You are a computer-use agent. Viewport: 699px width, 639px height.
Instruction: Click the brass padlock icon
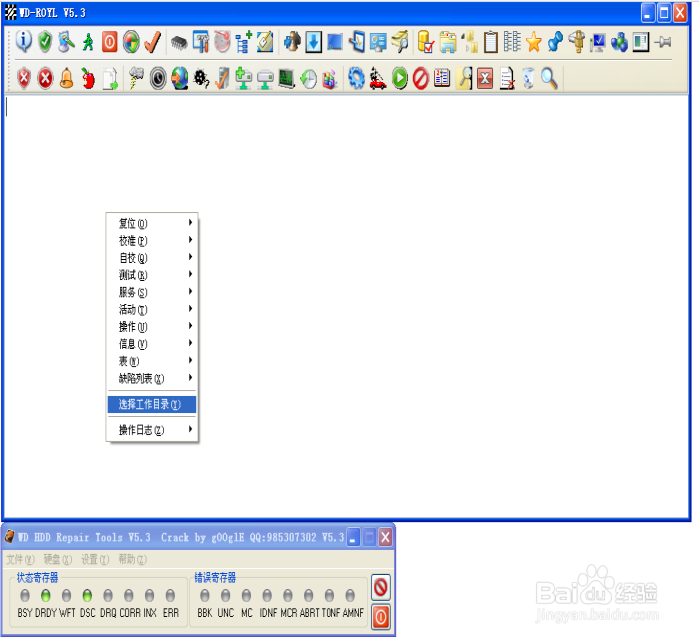[x=577, y=42]
